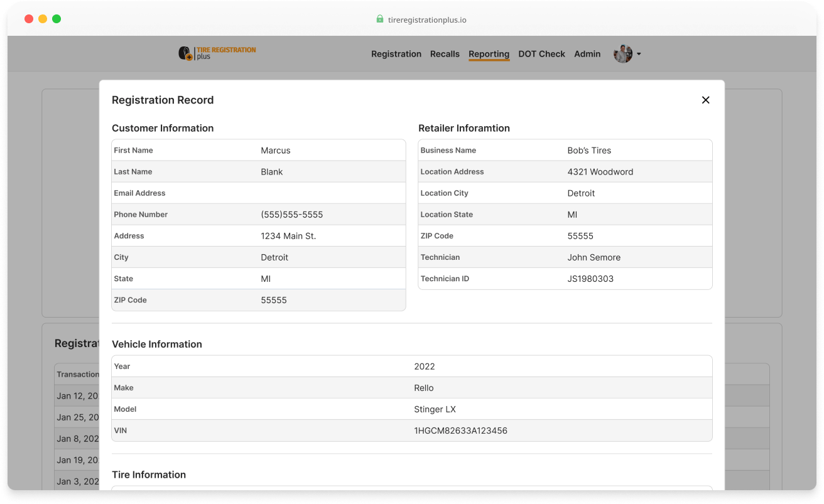This screenshot has height=504, width=824.
Task: Open the user profile avatar
Action: [x=622, y=53]
